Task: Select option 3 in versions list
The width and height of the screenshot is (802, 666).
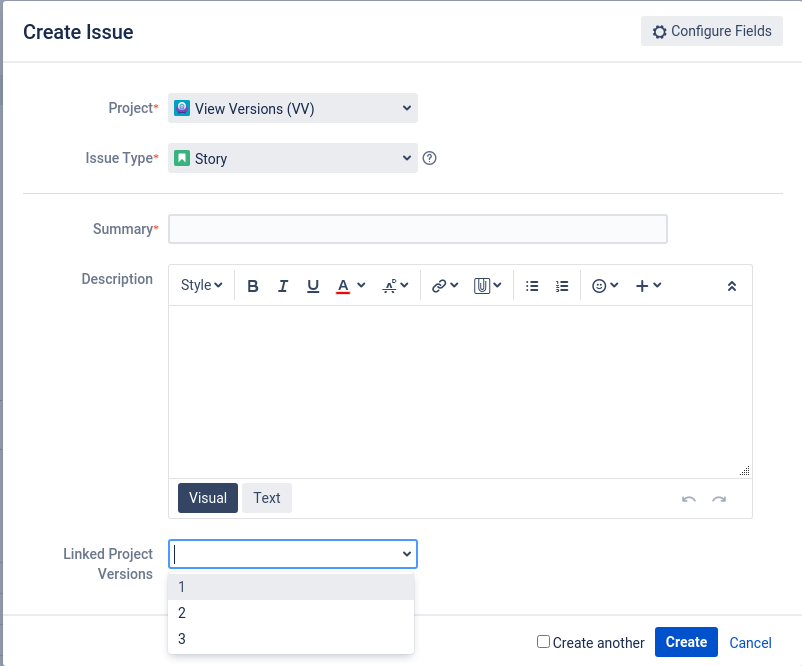Action: [291, 639]
